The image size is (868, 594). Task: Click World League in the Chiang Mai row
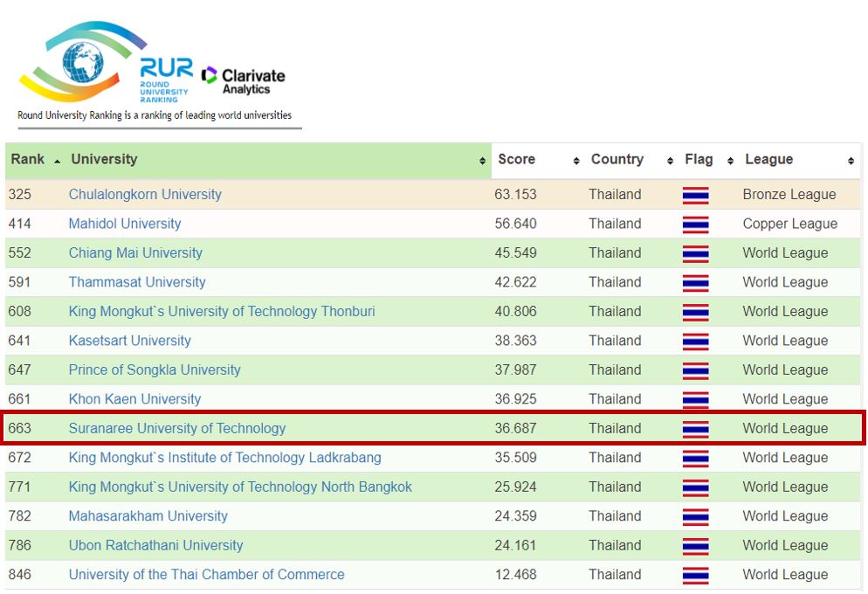tap(786, 253)
